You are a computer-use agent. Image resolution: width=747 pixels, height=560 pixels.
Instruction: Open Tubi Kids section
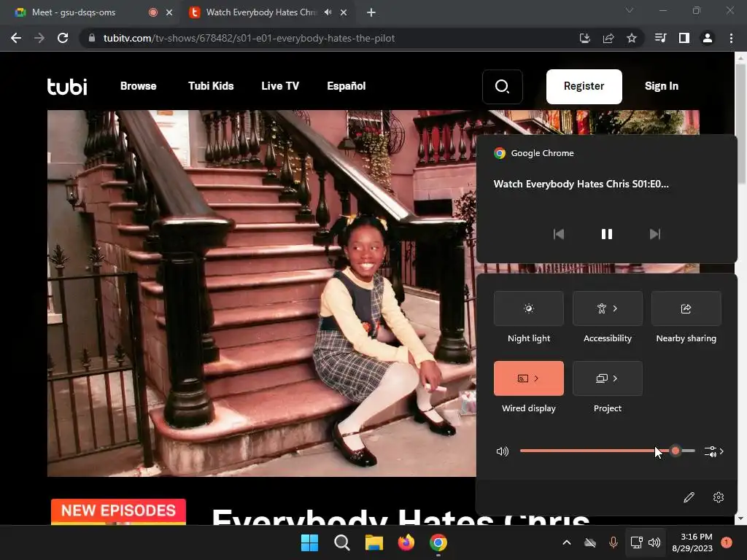pos(211,86)
